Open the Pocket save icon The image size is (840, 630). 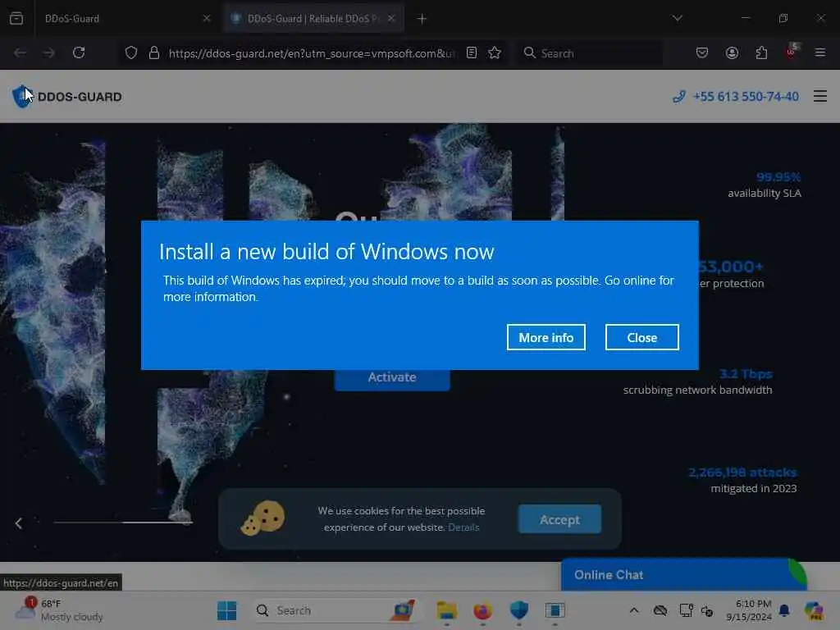[702, 52]
